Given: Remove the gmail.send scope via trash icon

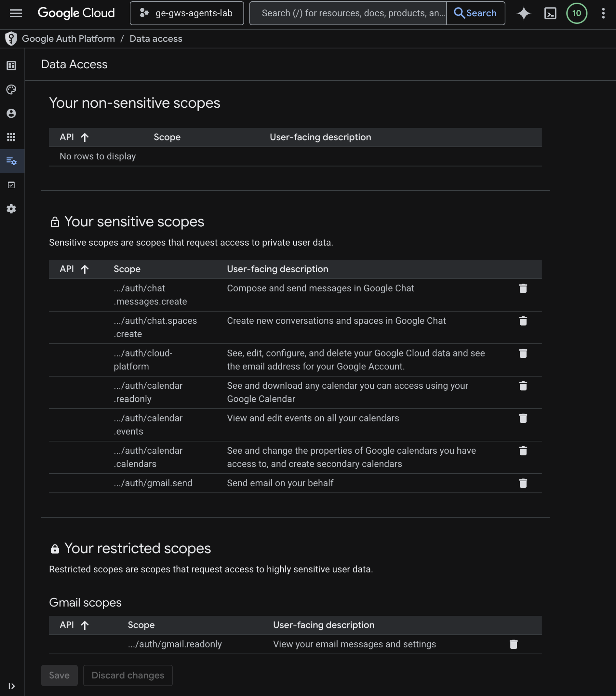Looking at the screenshot, I should coord(523,483).
